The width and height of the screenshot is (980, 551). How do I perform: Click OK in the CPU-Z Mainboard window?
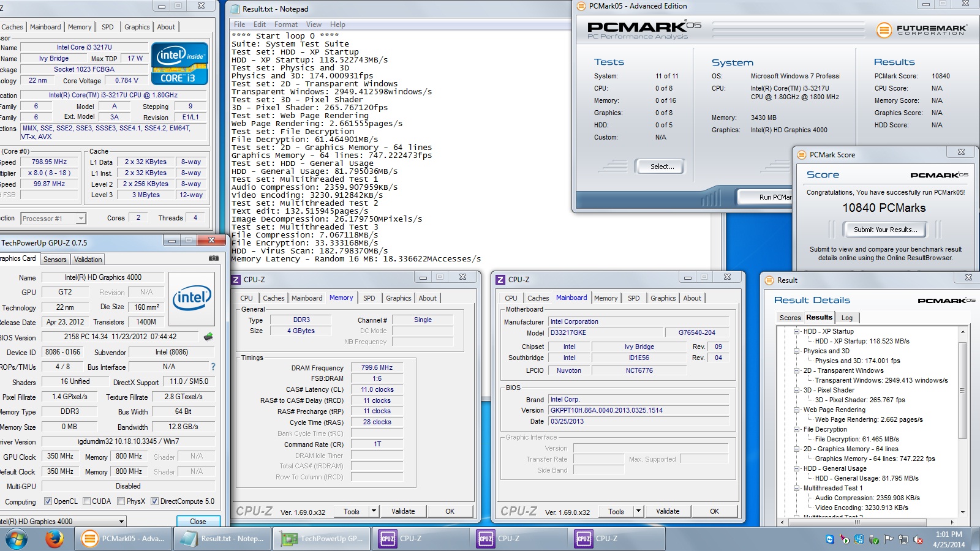pos(714,511)
